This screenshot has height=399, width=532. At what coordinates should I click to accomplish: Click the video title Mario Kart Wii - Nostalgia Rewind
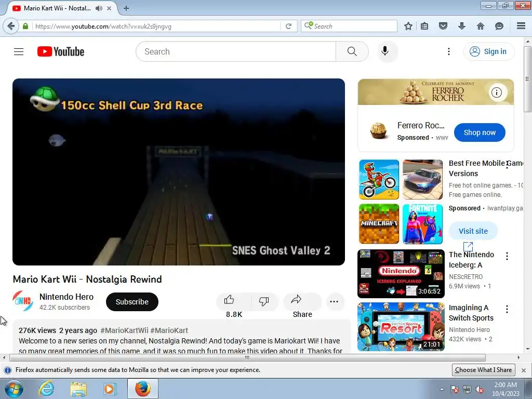click(87, 279)
